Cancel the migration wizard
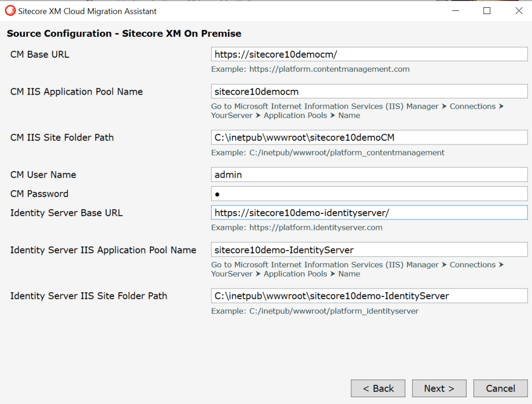The width and height of the screenshot is (532, 404). (x=500, y=388)
